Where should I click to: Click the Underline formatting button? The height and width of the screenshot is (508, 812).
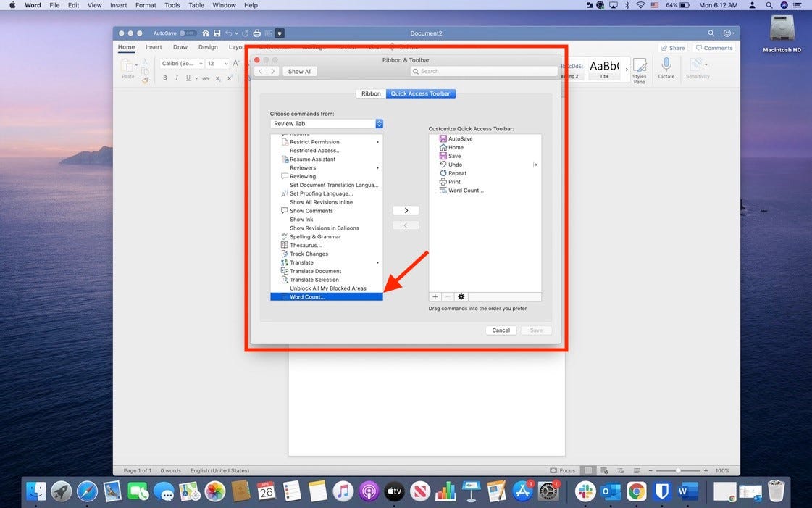pyautogui.click(x=188, y=78)
